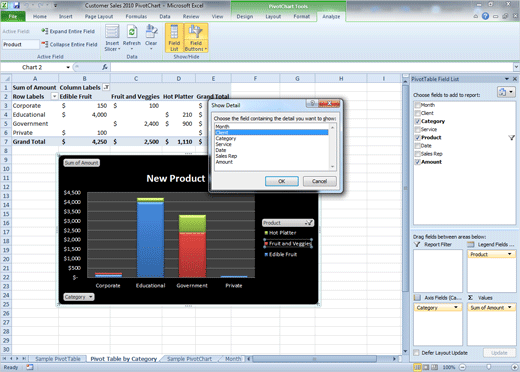
Task: Open the Category filter button on chart
Action: [79, 297]
